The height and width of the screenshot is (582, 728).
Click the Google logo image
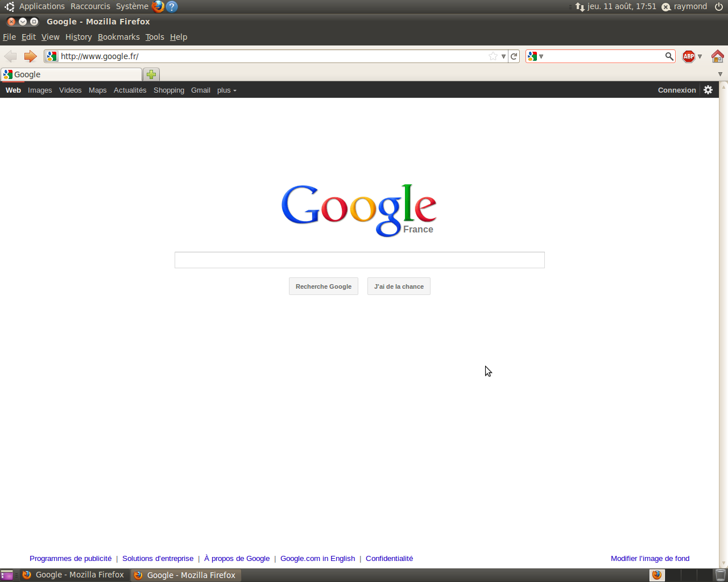point(359,210)
